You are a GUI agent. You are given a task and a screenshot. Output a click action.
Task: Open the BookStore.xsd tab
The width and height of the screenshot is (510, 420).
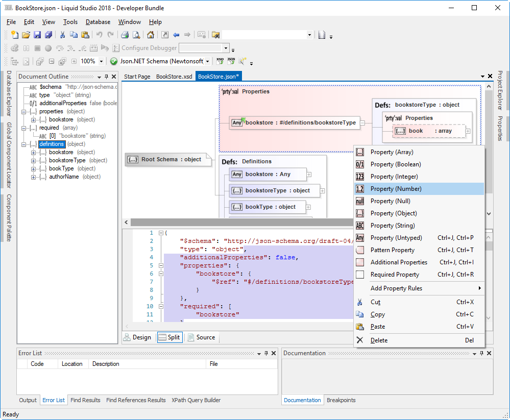174,77
